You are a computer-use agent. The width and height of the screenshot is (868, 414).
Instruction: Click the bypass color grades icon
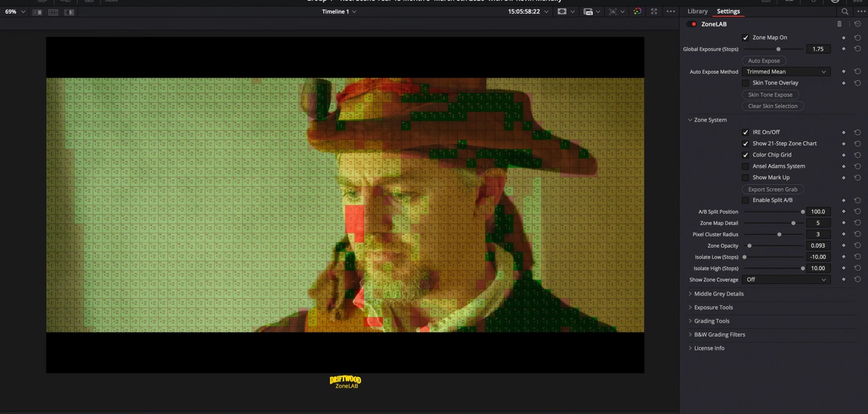(x=613, y=12)
